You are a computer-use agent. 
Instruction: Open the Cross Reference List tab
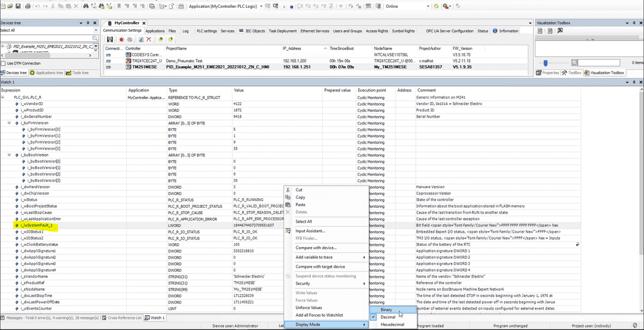122,318
